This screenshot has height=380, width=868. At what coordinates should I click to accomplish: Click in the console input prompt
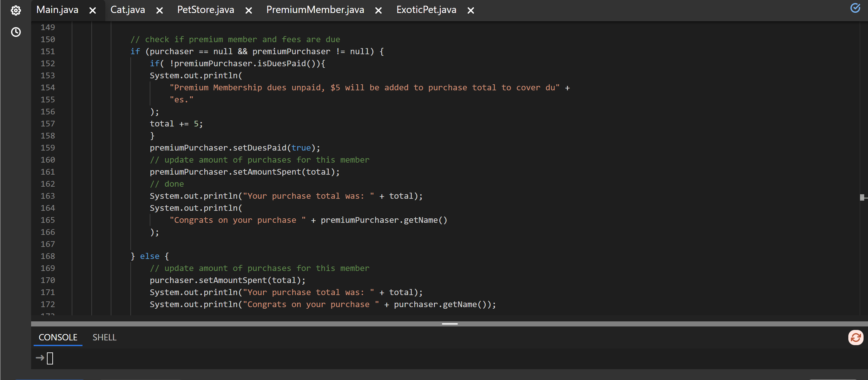pos(50,358)
